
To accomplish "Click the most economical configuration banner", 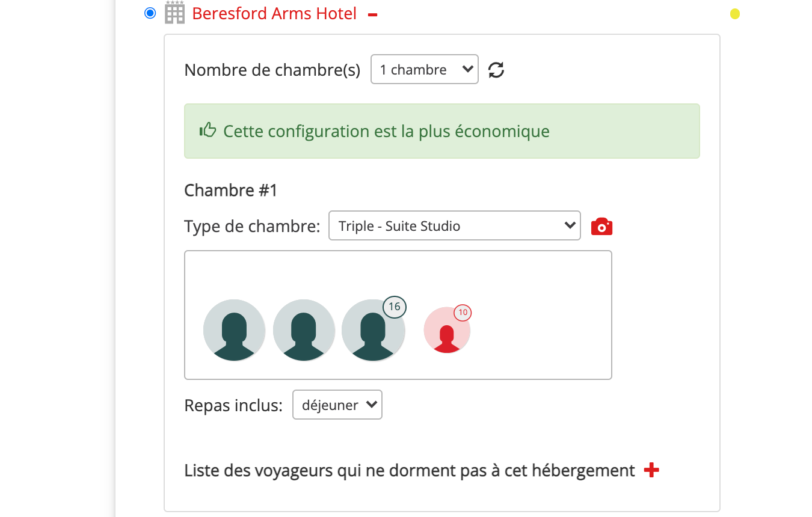I will tap(441, 131).
